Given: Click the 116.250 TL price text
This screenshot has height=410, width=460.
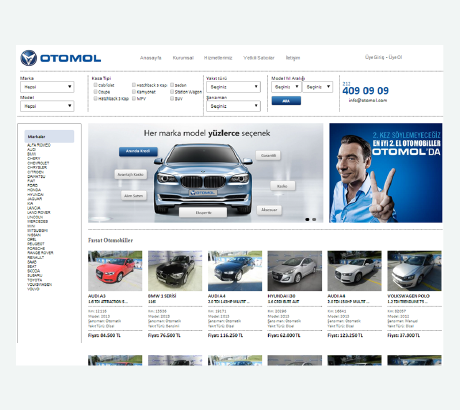Looking at the screenshot, I should [231, 335].
